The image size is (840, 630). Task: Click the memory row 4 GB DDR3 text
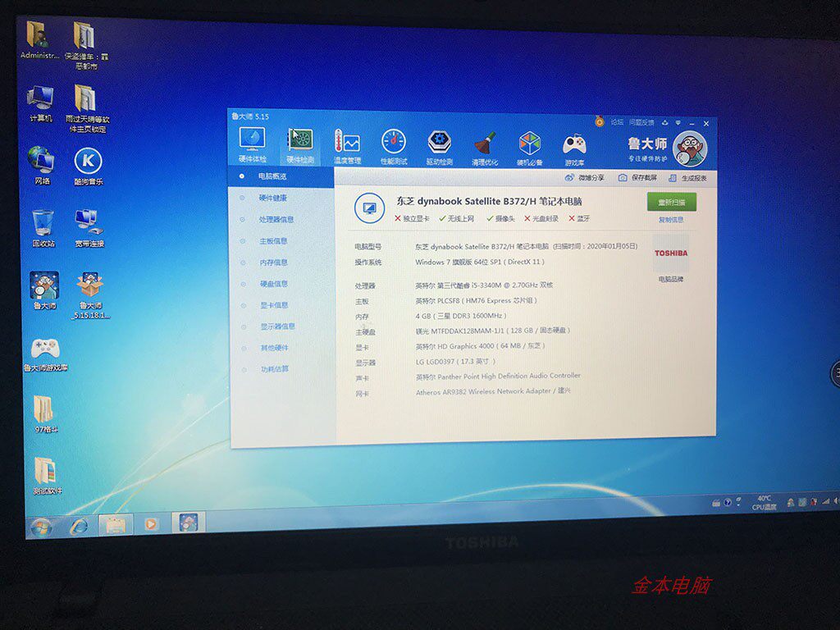(x=461, y=316)
